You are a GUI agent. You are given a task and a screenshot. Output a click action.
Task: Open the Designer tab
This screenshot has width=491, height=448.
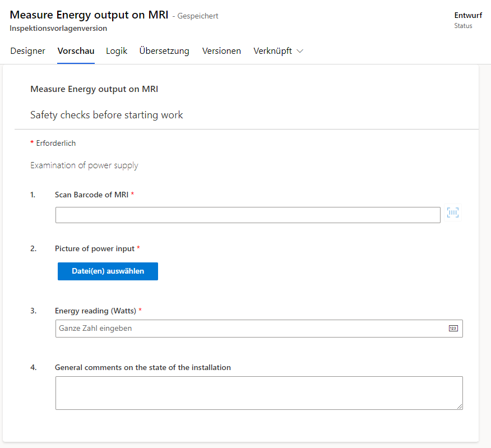27,51
